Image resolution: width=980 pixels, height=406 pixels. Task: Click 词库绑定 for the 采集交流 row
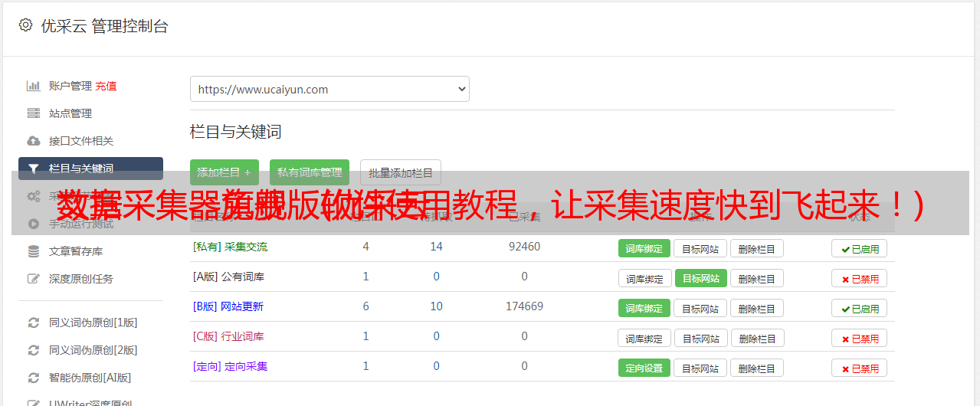pyautogui.click(x=644, y=248)
